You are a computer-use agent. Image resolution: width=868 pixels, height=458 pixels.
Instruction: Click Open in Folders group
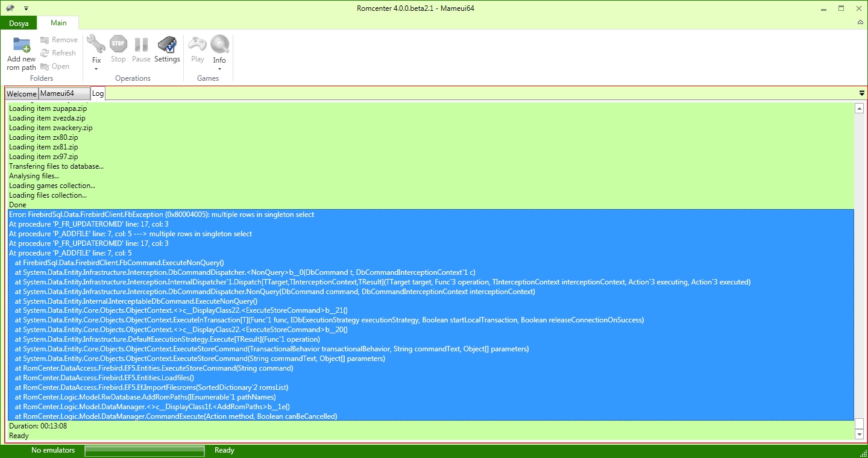click(55, 66)
